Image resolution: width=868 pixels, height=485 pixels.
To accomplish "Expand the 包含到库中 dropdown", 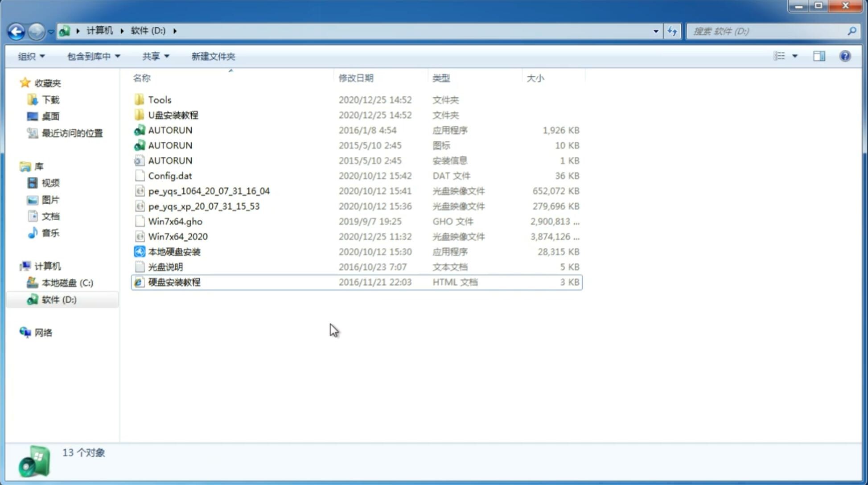I will [x=93, y=55].
